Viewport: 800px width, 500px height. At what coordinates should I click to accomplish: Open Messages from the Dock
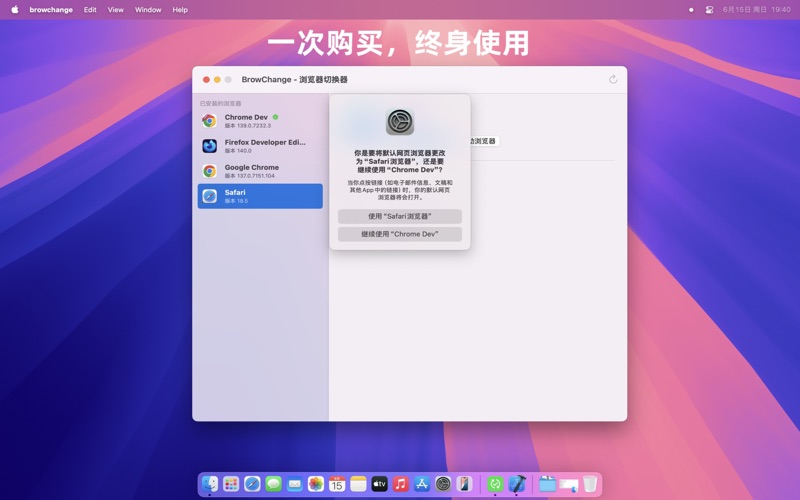[273, 484]
